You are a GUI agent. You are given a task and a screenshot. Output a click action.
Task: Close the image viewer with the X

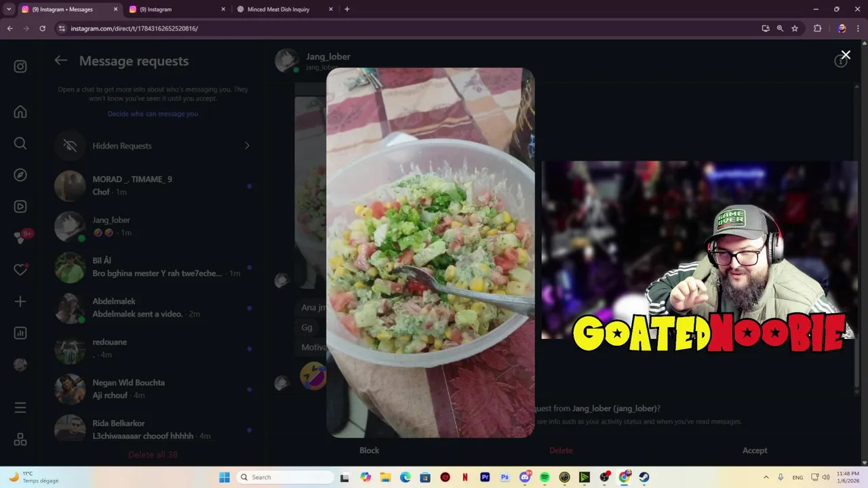point(845,55)
